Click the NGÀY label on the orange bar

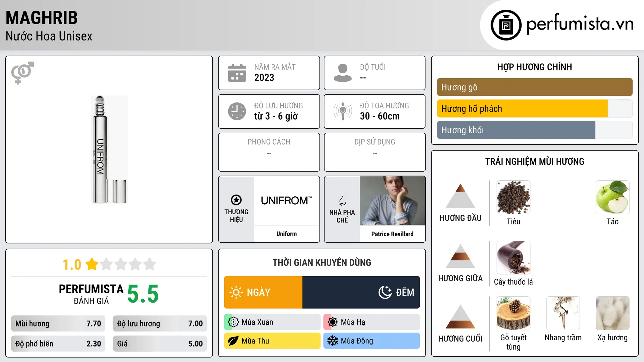coord(258,292)
